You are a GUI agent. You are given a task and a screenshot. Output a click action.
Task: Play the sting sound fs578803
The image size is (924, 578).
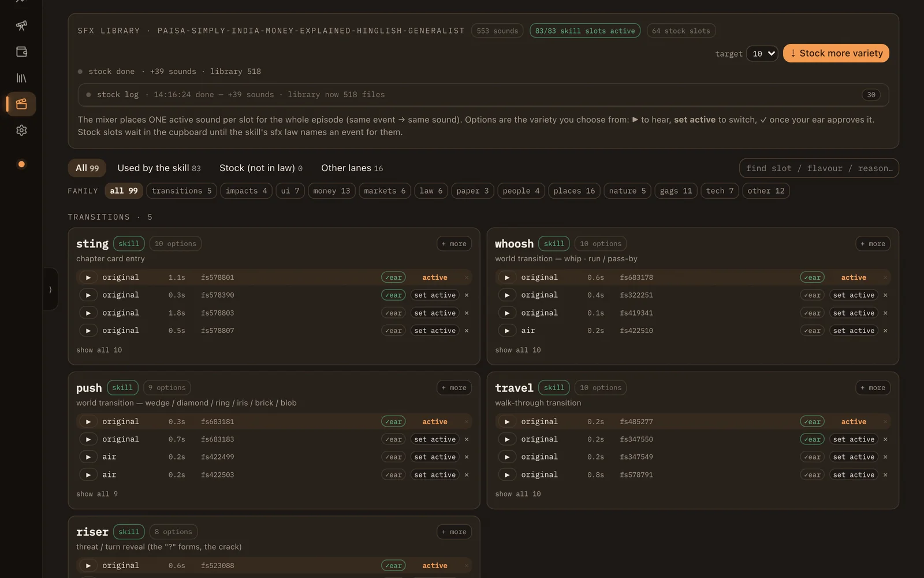[x=88, y=313]
